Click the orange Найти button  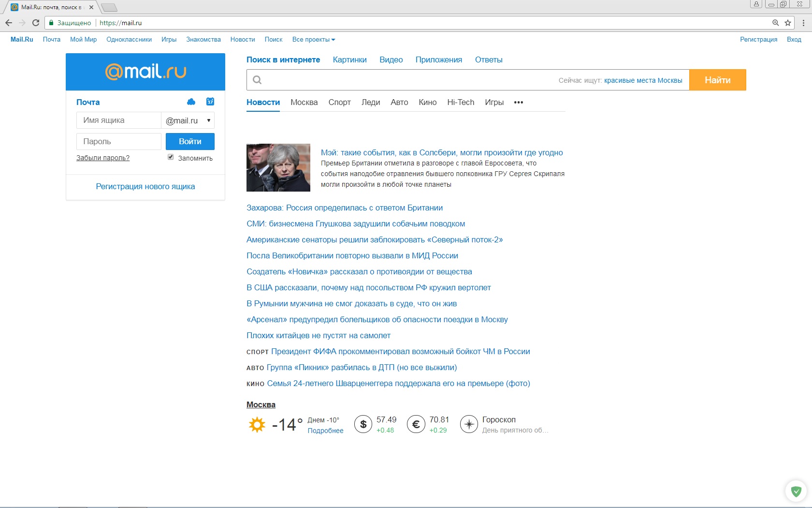(718, 80)
